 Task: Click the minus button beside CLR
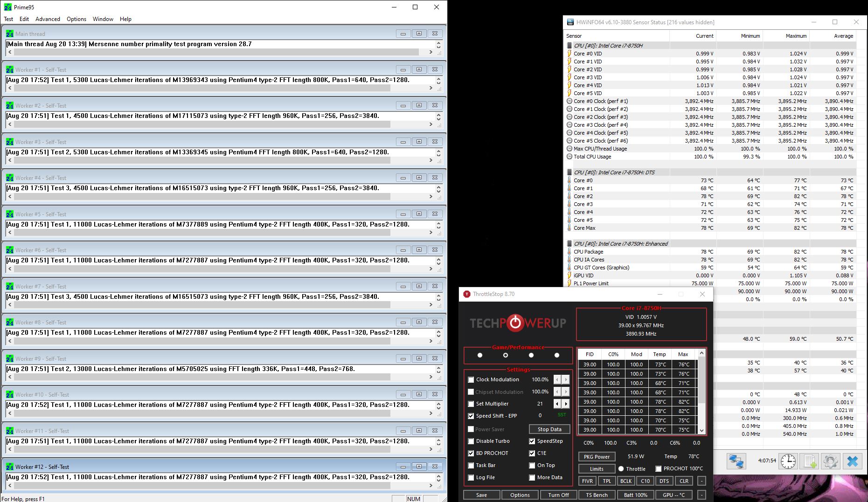[x=701, y=481]
